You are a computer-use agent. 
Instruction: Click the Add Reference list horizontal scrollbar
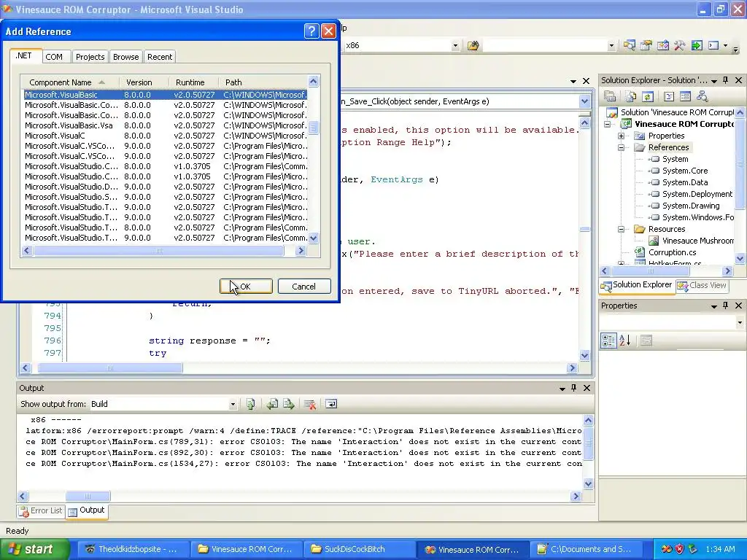pyautogui.click(x=159, y=251)
